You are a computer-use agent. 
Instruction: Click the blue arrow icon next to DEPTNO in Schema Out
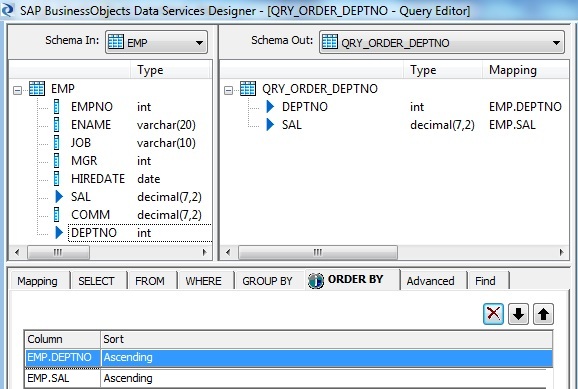[x=270, y=107]
